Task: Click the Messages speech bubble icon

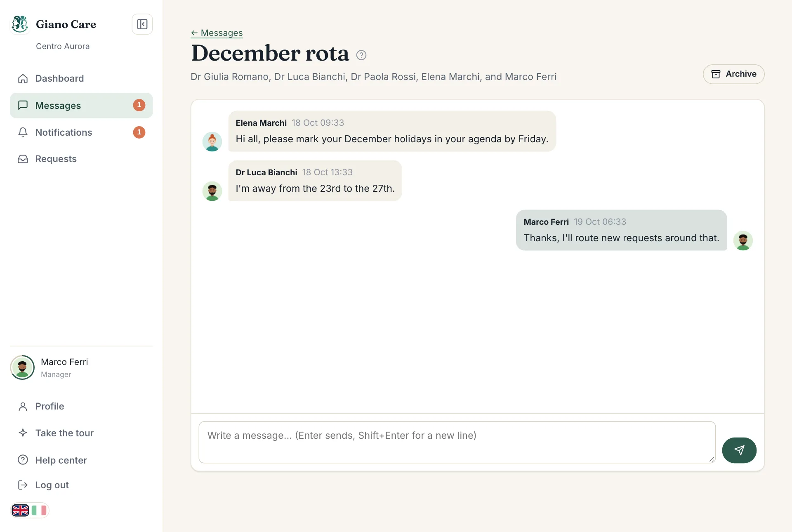Action: point(23,105)
